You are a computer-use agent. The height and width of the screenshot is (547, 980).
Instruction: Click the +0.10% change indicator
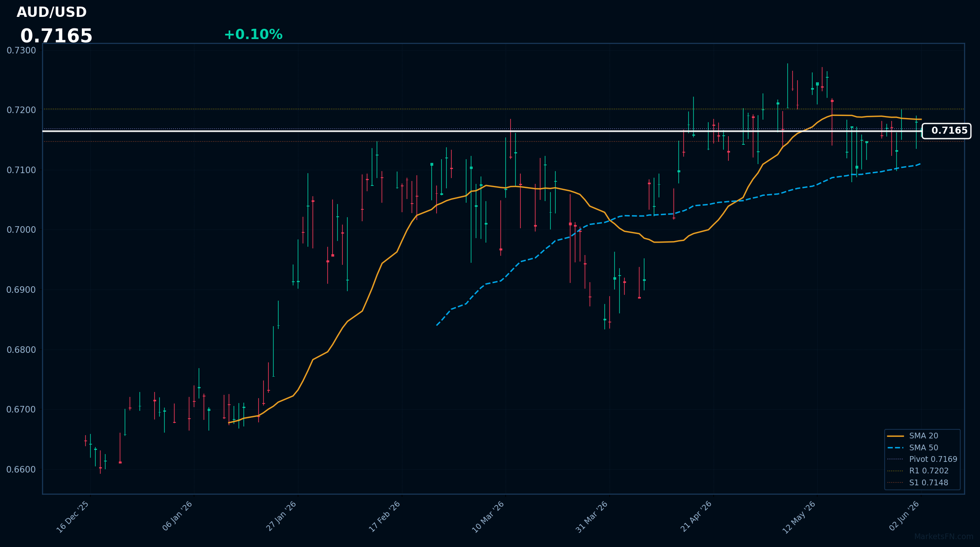pyautogui.click(x=253, y=35)
